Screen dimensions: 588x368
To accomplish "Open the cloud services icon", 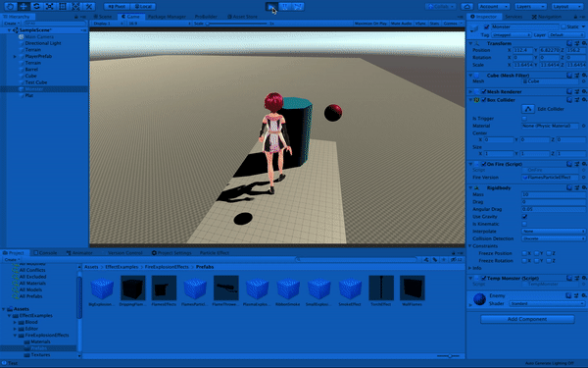I will (x=466, y=7).
